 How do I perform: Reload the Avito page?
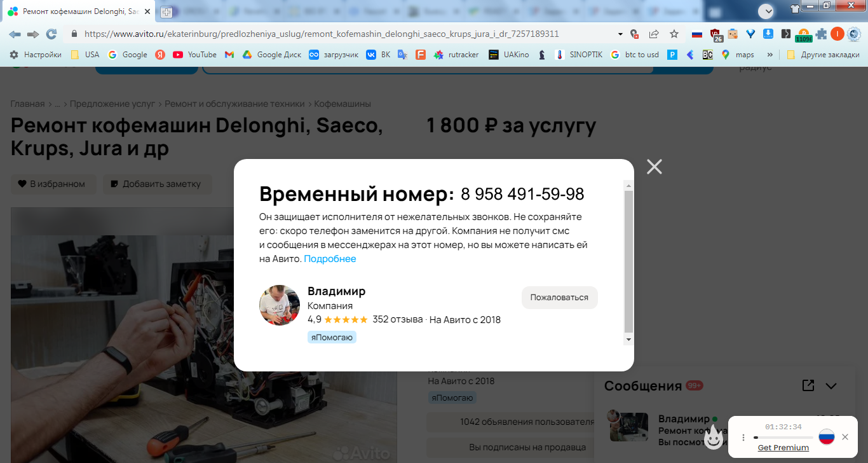(51, 34)
